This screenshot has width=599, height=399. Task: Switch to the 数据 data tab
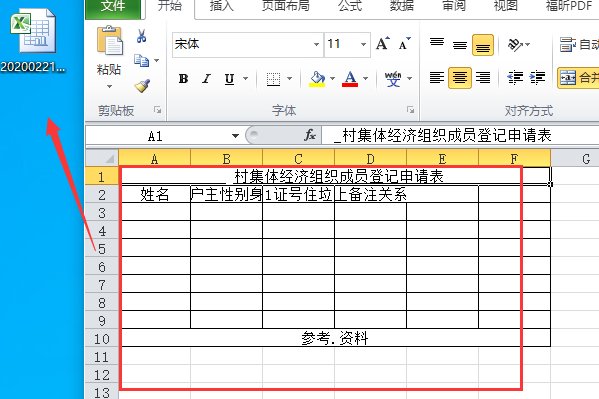point(402,6)
